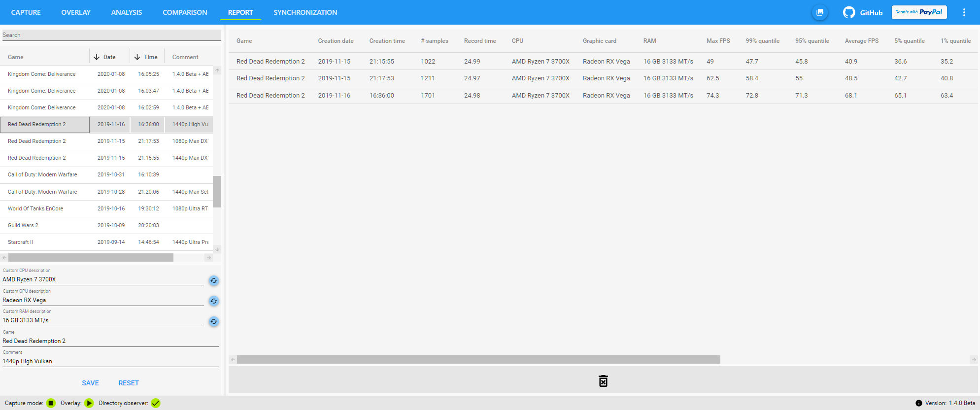This screenshot has width=980, height=410.
Task: Click the report table horizontal scrollbar thumb
Action: pos(478,360)
